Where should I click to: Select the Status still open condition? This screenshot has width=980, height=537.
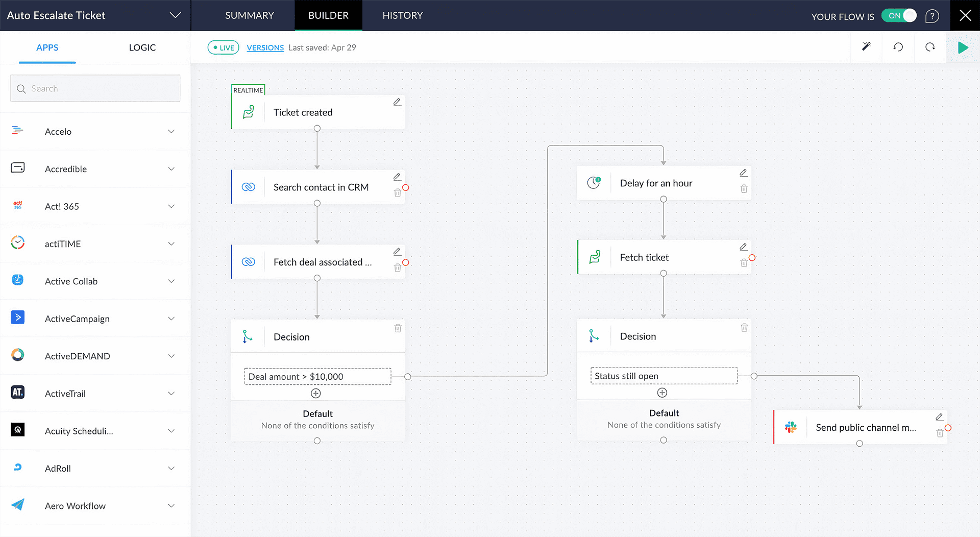[x=664, y=376]
